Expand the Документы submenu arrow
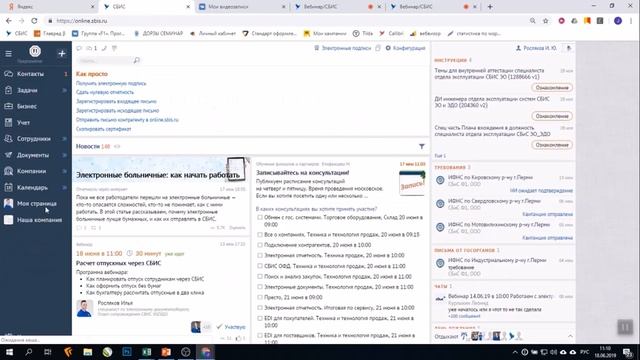640x360 pixels. point(64,155)
